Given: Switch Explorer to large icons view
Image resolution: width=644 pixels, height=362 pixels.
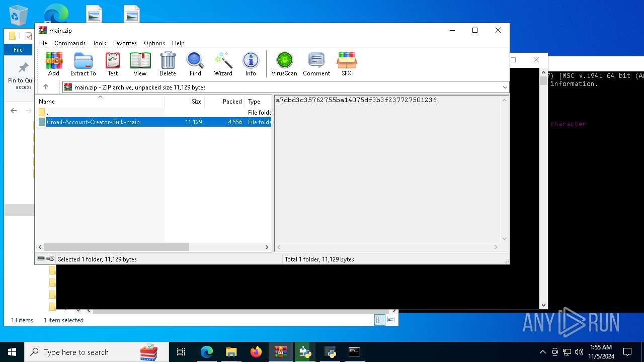Looking at the screenshot, I should 391,320.
